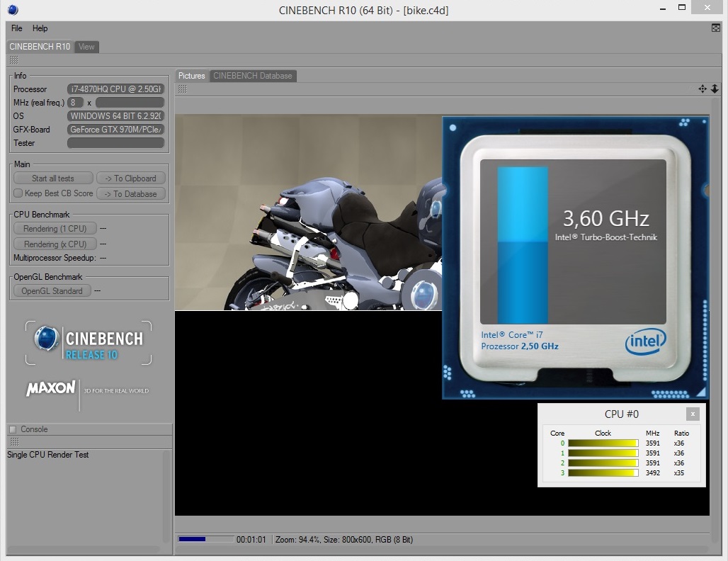728x561 pixels.
Task: Click the horizontal scrollbar under the console
Action: (x=84, y=550)
